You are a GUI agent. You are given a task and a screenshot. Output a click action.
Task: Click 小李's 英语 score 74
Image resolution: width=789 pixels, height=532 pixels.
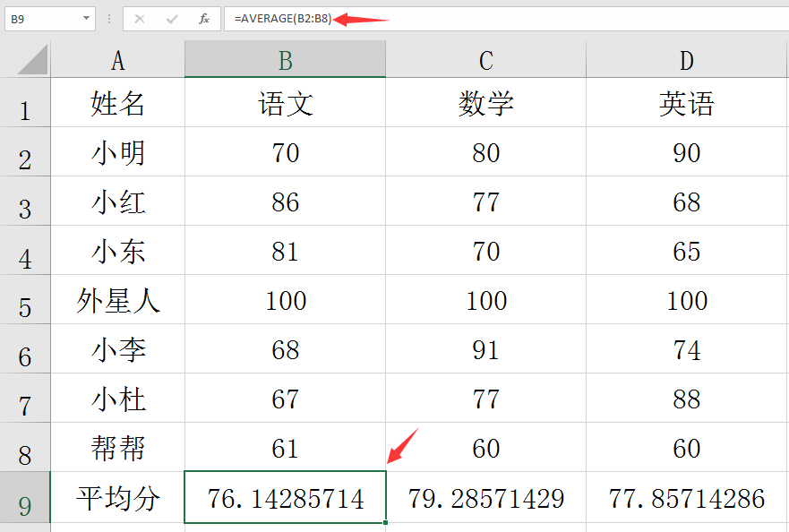tap(687, 348)
